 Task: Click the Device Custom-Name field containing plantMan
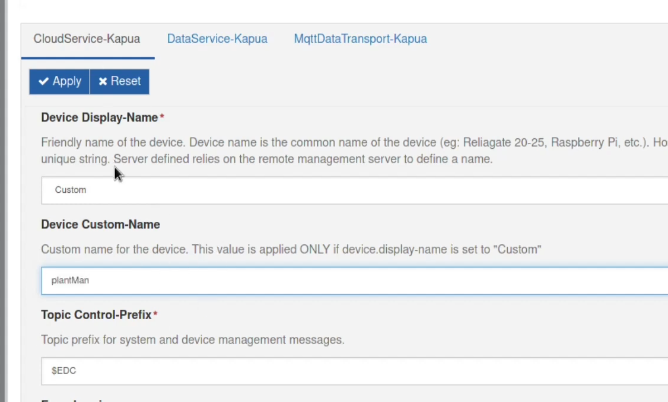tap(354, 281)
